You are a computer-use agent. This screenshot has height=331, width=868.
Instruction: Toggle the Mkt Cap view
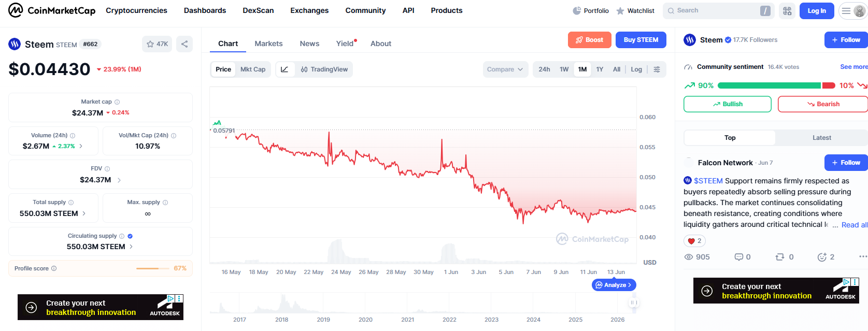(253, 69)
